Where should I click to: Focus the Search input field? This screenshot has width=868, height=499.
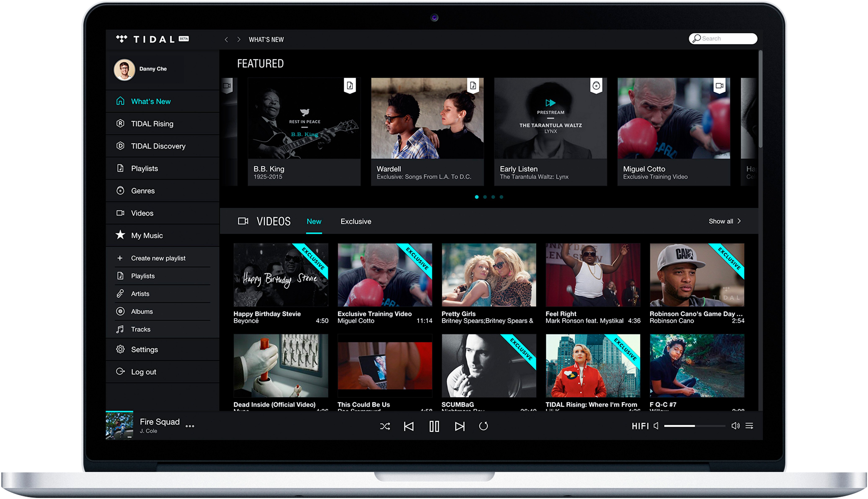(723, 38)
